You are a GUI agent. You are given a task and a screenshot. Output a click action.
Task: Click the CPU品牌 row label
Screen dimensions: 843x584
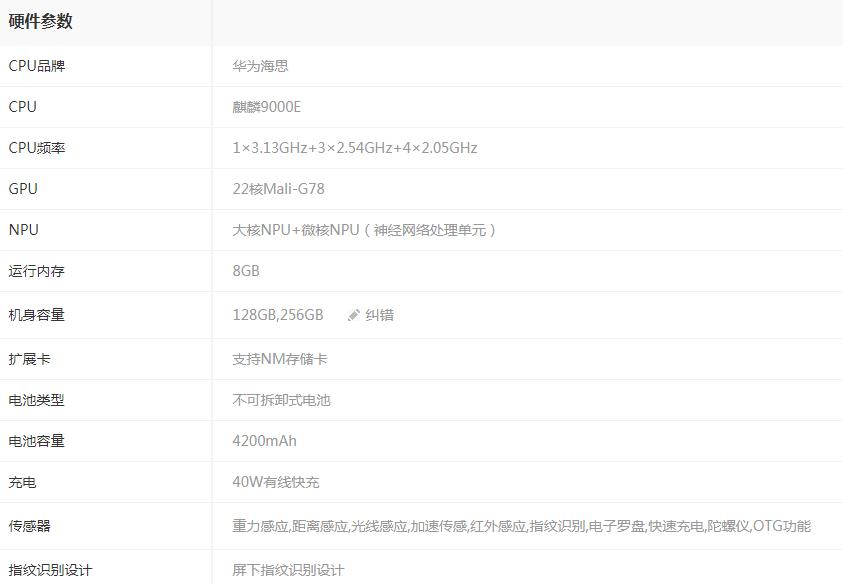coord(37,66)
